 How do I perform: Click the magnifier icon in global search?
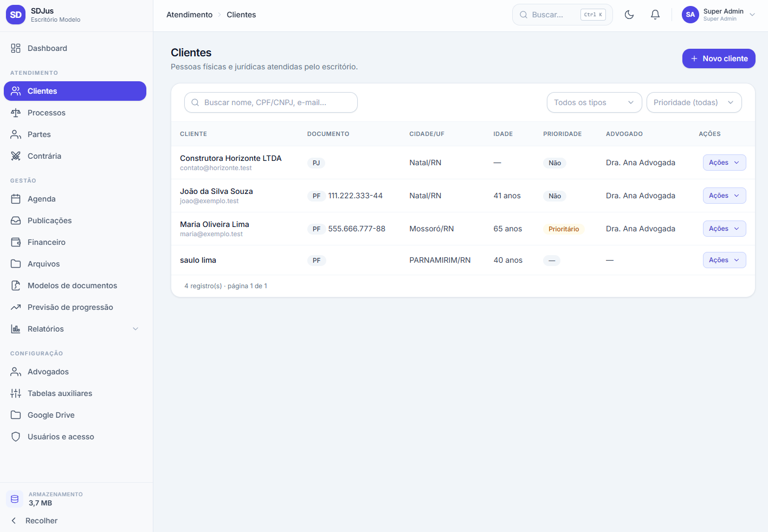[524, 15]
